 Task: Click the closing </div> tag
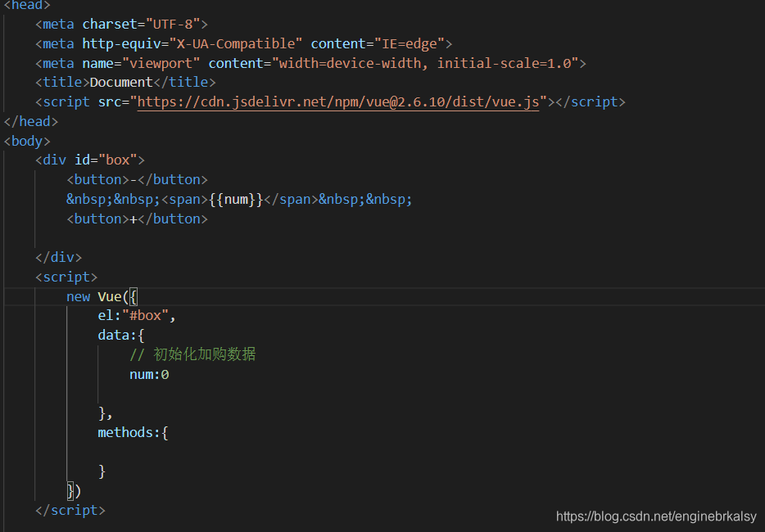(58, 257)
